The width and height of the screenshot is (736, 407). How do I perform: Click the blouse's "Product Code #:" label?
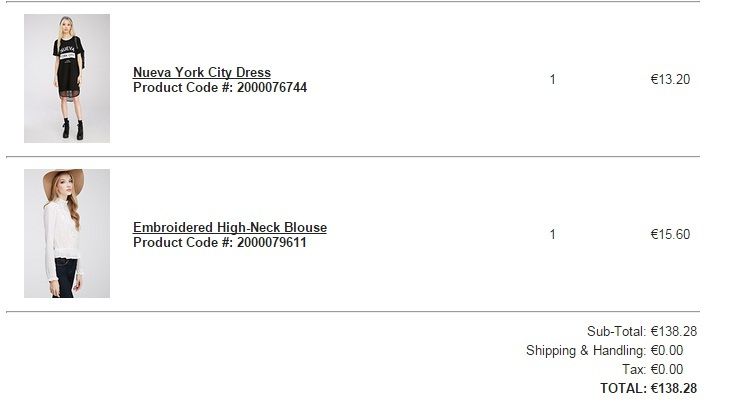[x=183, y=243]
